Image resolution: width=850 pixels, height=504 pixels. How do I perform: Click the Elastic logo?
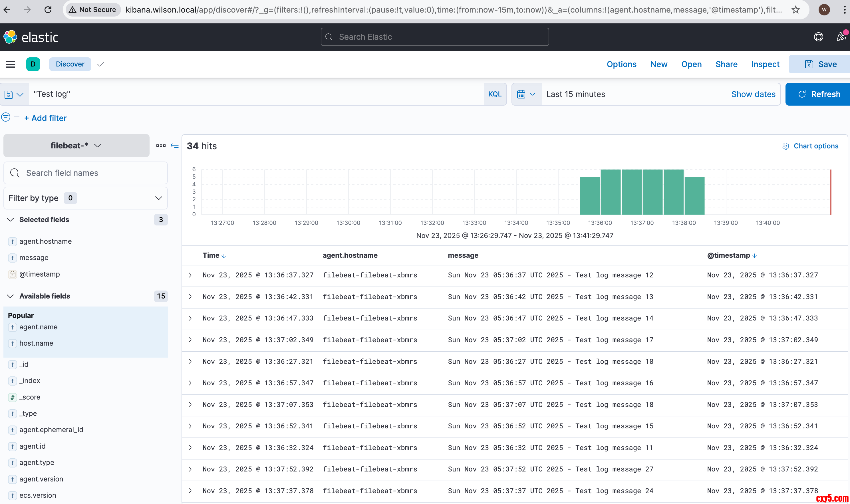coord(31,37)
